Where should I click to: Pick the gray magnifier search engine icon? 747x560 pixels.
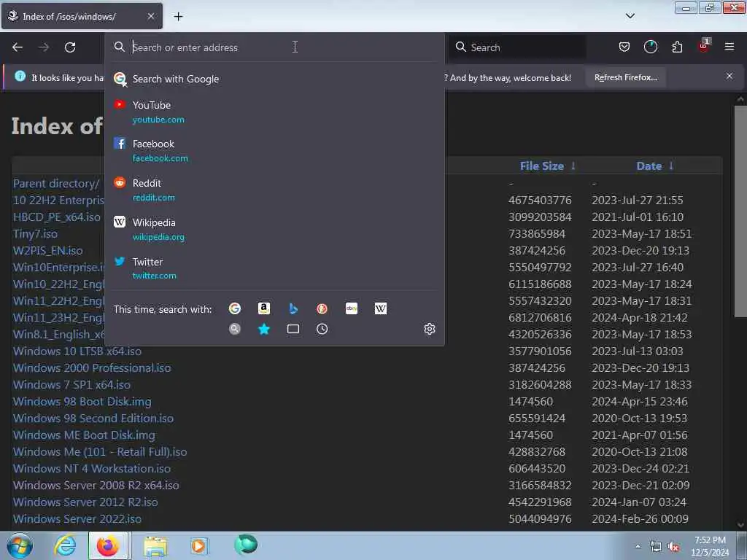click(235, 329)
